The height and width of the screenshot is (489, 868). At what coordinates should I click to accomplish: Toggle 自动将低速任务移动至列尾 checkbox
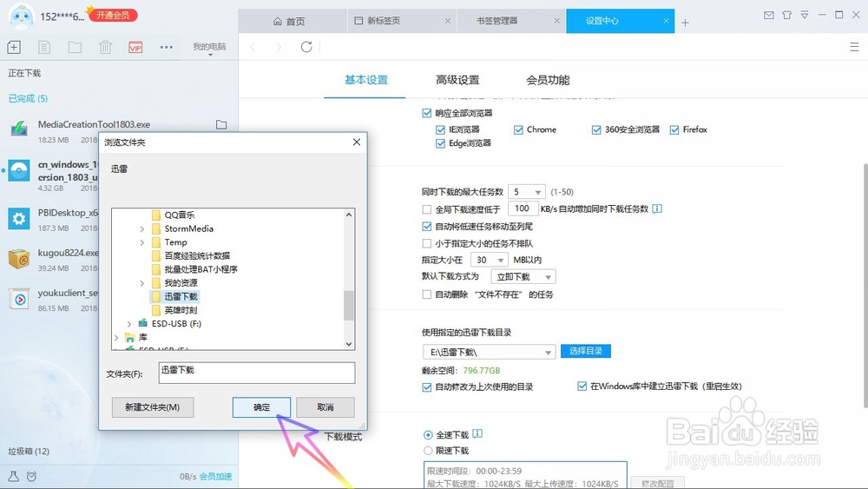[427, 226]
